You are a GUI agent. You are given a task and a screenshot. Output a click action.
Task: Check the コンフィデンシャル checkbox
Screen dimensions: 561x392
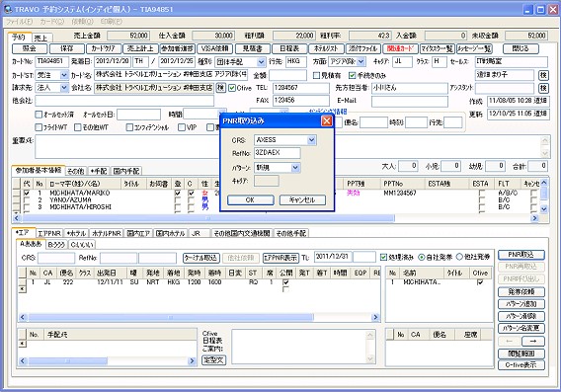[x=129, y=127]
